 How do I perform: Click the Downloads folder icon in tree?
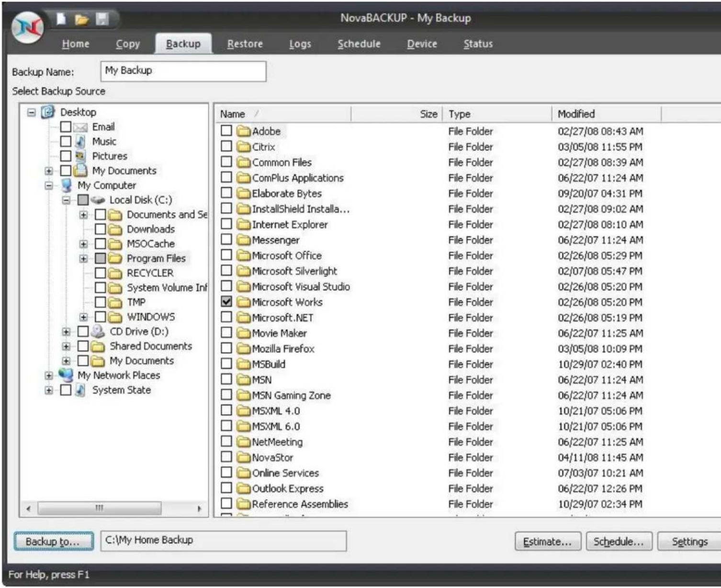point(115,229)
